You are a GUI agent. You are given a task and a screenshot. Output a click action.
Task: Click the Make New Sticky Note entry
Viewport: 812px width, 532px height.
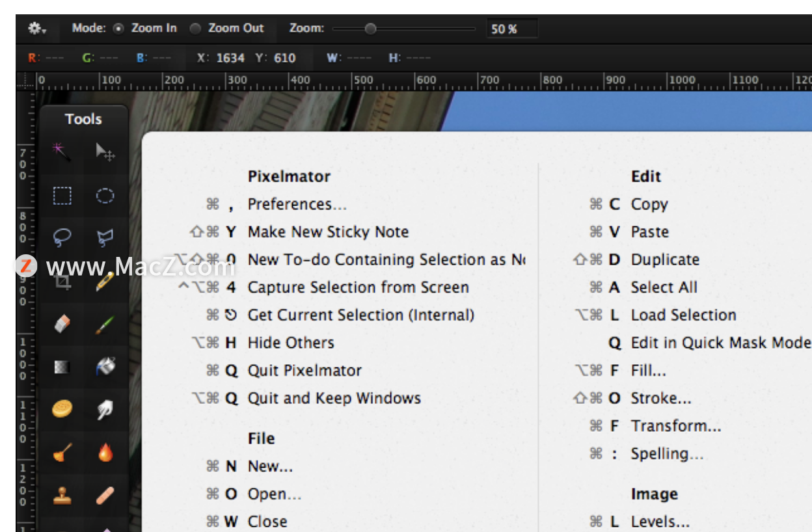pos(328,232)
